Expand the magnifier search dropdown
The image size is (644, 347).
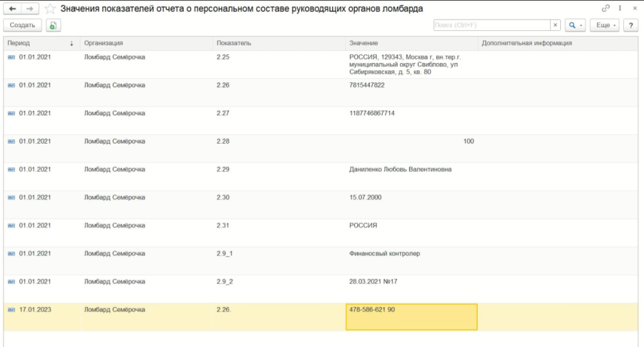574,25
